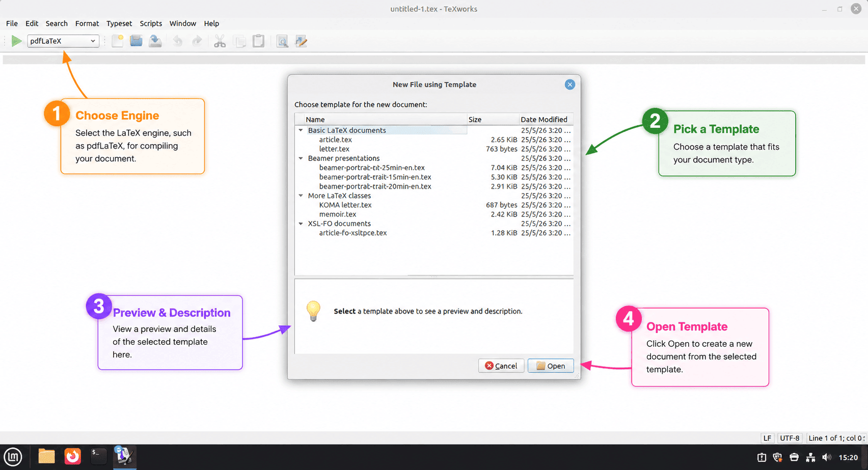
Task: Select the Beamer presentations folder label
Action: coord(344,158)
